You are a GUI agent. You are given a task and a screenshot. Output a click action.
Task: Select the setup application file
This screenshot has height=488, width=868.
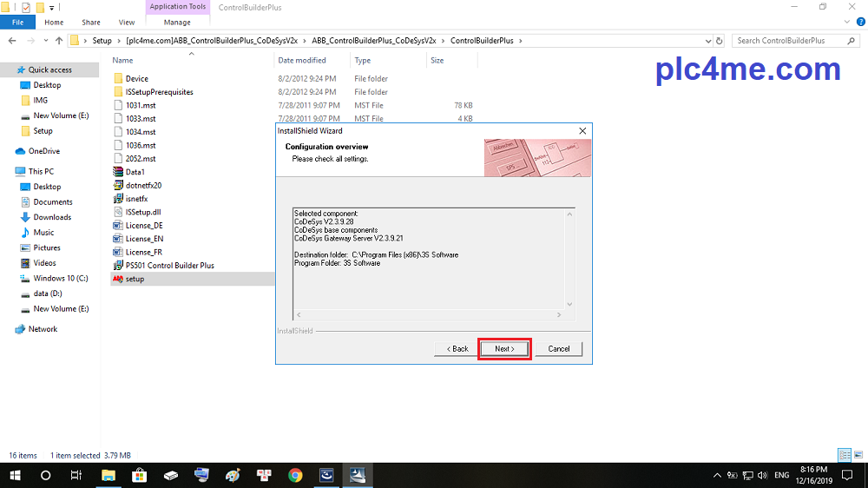pos(135,279)
